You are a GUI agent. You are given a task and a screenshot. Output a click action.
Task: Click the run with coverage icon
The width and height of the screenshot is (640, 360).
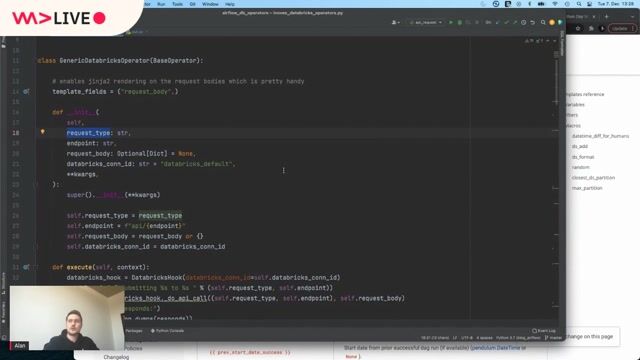pos(468,22)
